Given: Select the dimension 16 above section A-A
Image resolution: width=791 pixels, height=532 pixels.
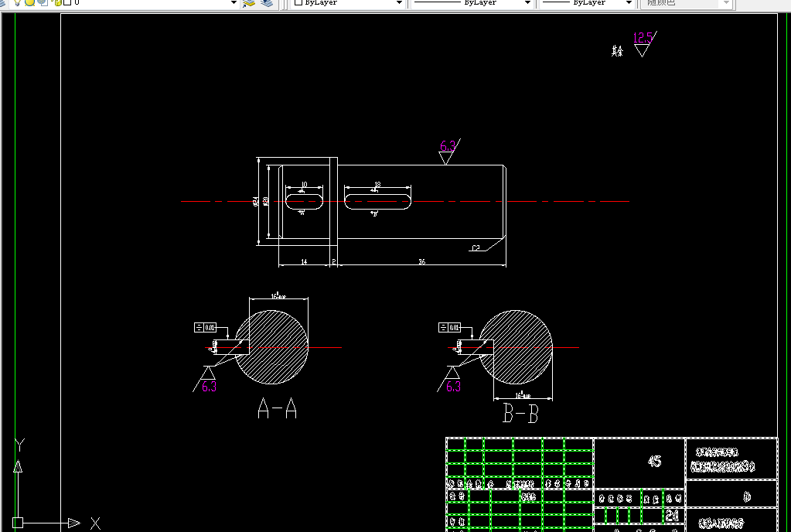Looking at the screenshot, I should coord(278,295).
